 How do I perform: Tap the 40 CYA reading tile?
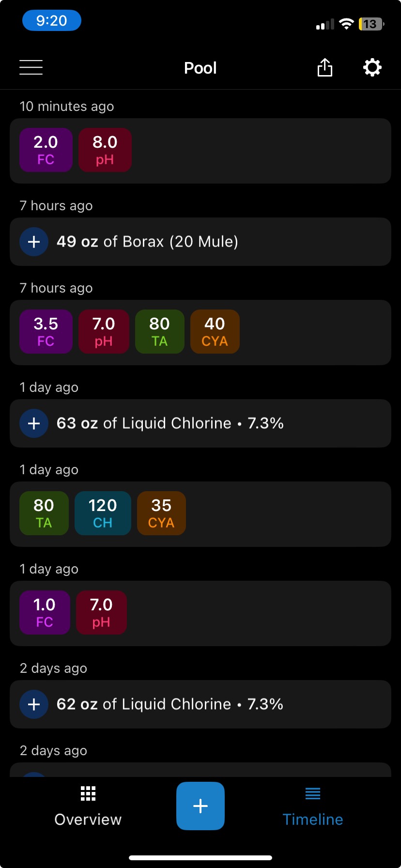[x=215, y=331]
